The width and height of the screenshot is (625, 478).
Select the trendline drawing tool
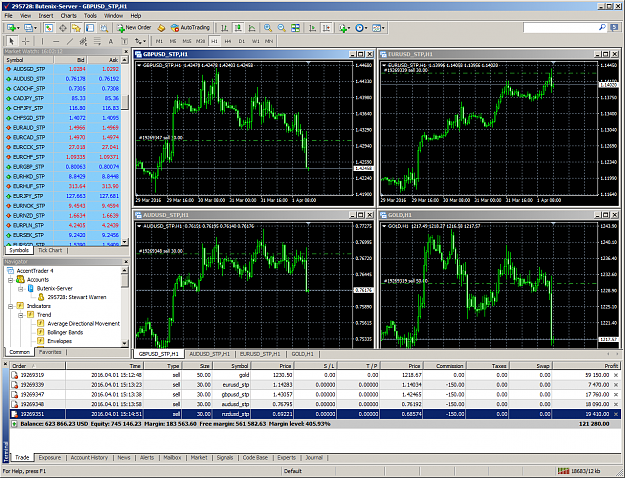click(x=69, y=41)
